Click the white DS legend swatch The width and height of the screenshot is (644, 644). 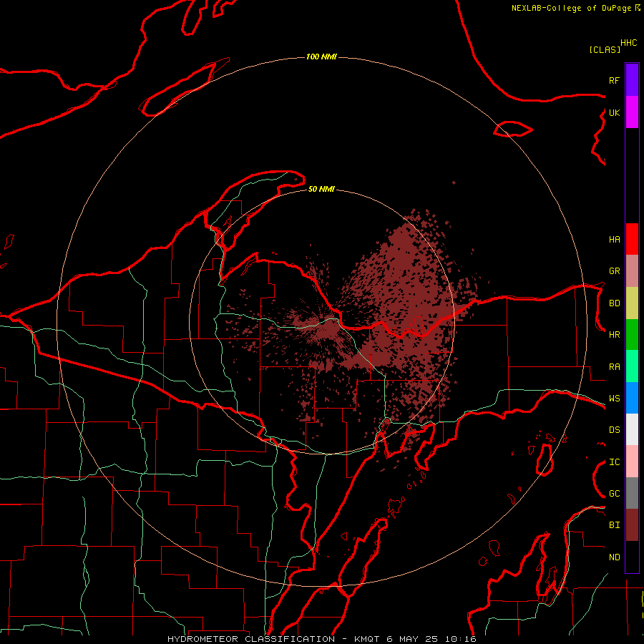click(632, 429)
